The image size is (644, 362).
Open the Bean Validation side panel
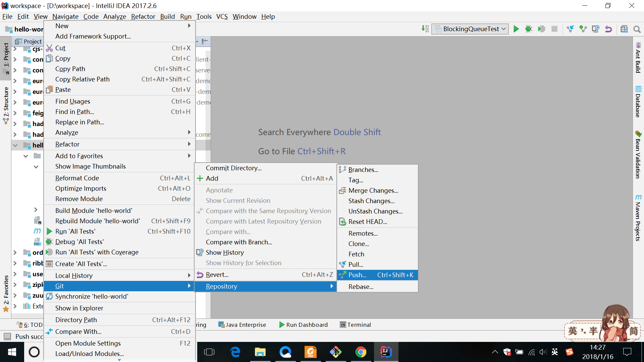[638, 155]
